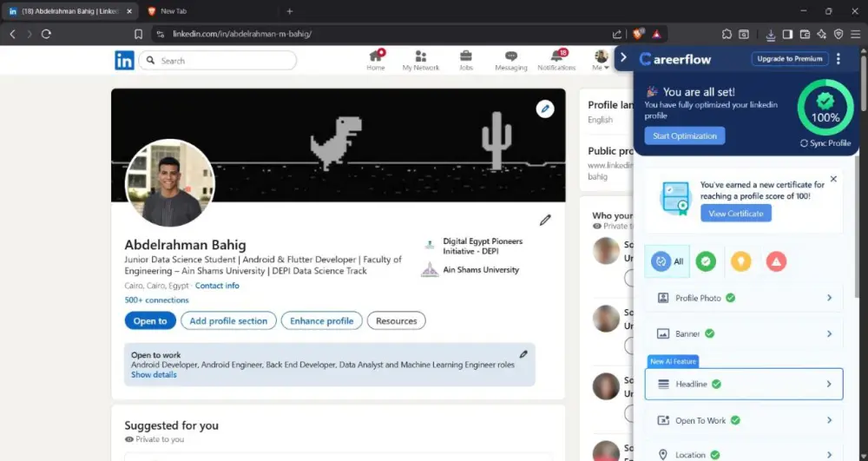Open the browser hamburger menu

coord(856,34)
